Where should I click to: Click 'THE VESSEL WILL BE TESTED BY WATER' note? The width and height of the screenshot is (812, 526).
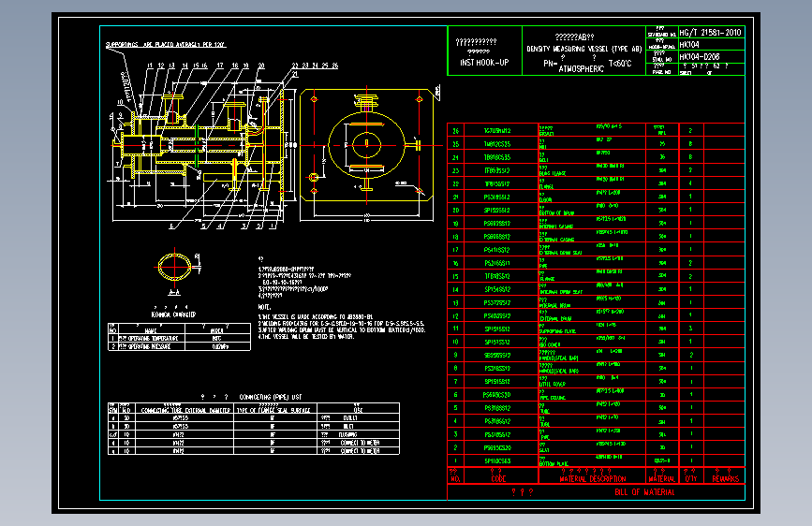306,337
